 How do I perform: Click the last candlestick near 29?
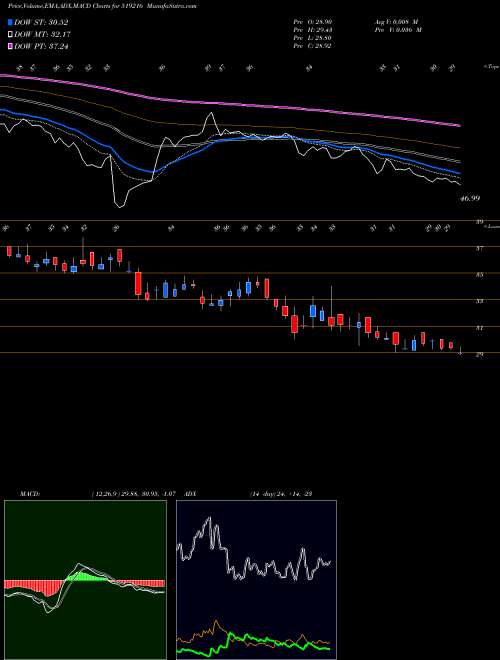pos(460,351)
